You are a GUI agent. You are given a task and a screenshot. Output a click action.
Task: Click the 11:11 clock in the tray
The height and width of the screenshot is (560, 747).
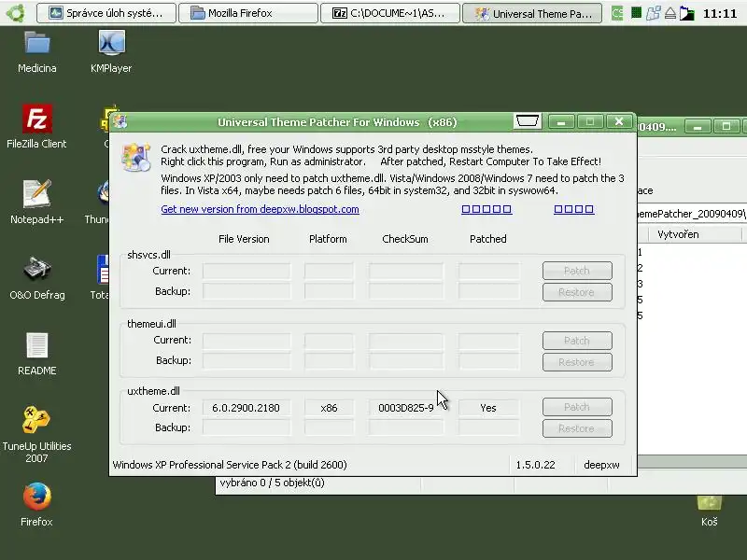[x=720, y=13]
